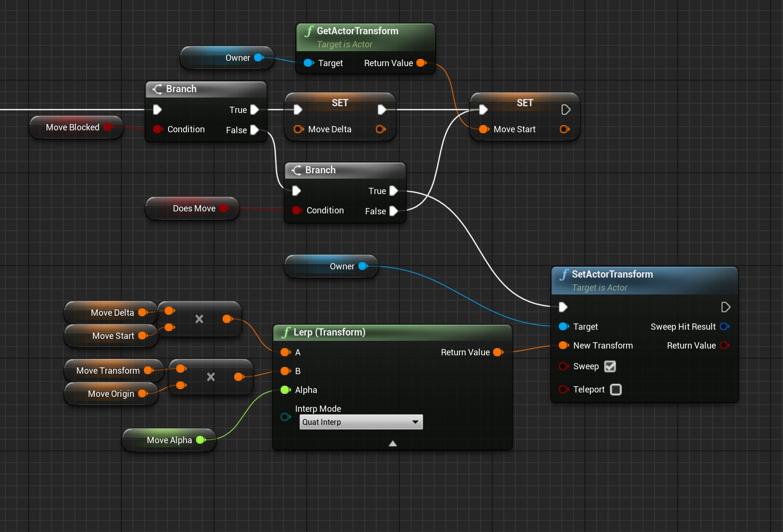Click the multiply icon joining Move Transform and Move Origin
This screenshot has height=532, width=783.
tap(210, 377)
